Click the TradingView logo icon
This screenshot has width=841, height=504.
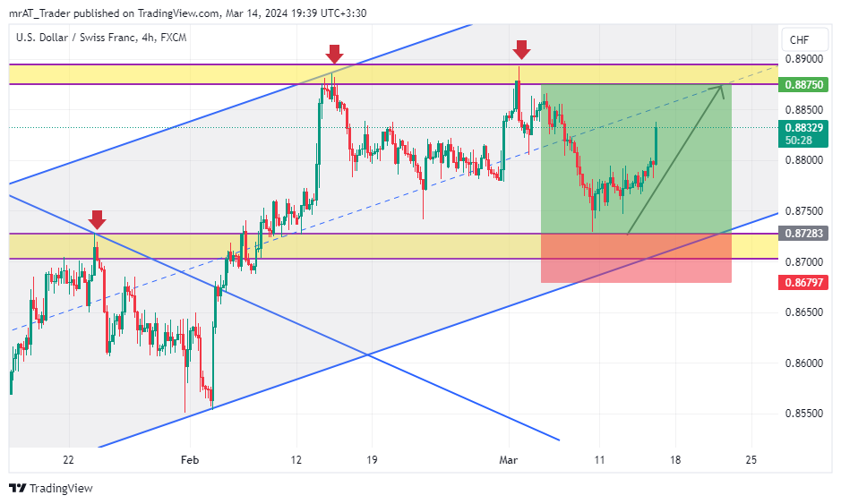(x=18, y=488)
